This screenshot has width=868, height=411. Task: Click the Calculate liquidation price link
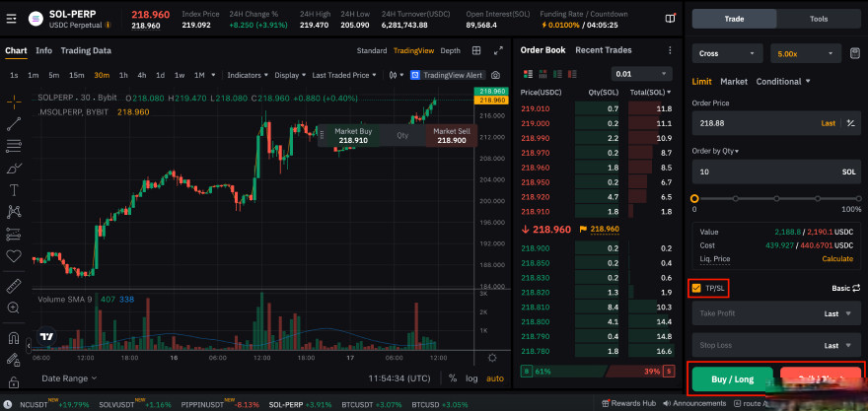837,259
